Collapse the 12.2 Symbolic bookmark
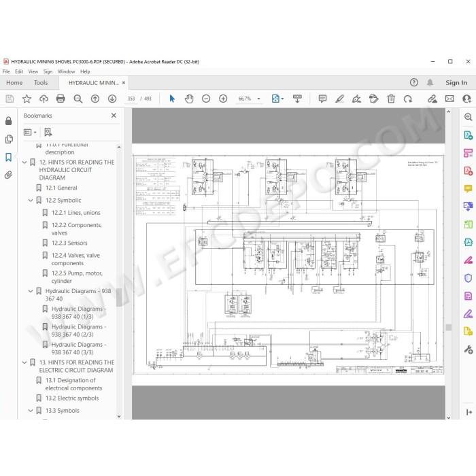 [x=31, y=201]
